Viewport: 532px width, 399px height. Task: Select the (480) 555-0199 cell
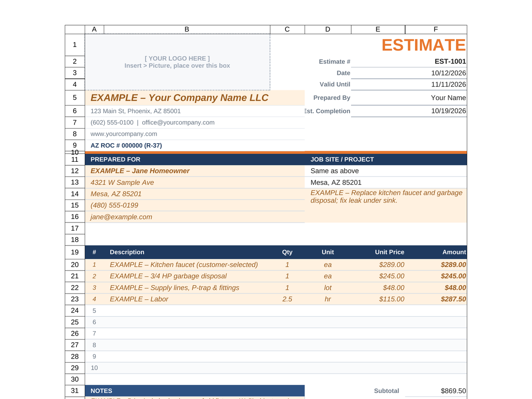[195, 206]
